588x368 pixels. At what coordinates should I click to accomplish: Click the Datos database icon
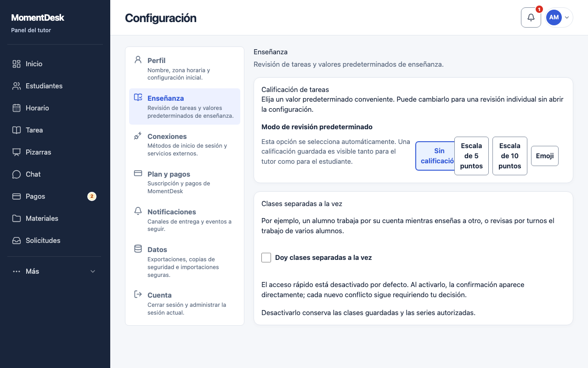click(x=138, y=249)
